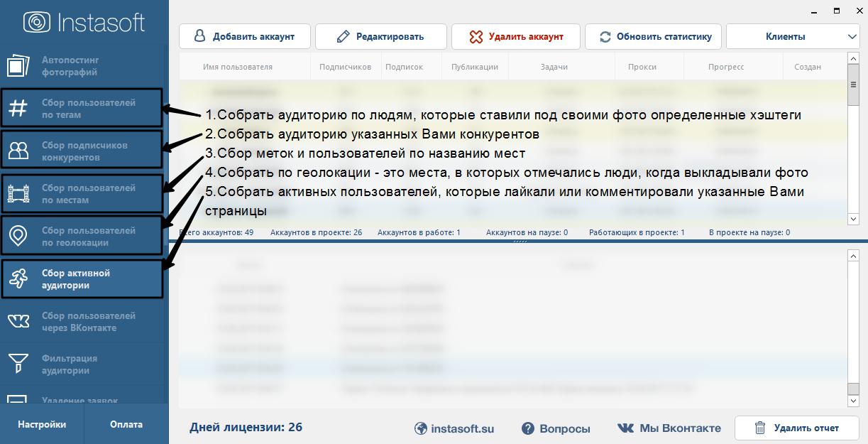Sort by Прогресс column header
The width and height of the screenshot is (868, 444).
coord(726,67)
